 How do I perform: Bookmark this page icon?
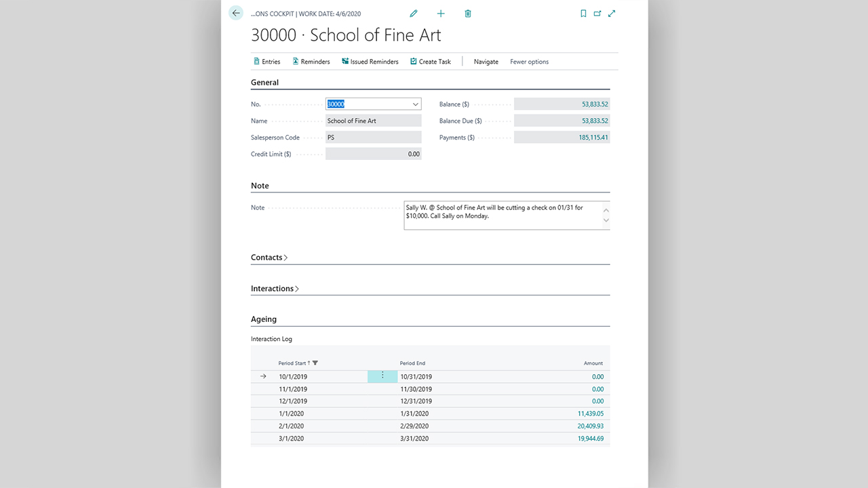tap(583, 14)
